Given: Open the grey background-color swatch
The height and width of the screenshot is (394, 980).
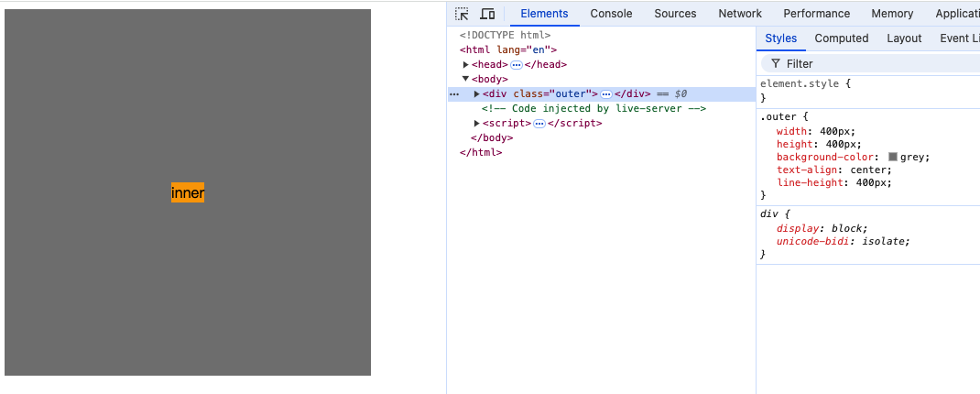Looking at the screenshot, I should coord(893,157).
